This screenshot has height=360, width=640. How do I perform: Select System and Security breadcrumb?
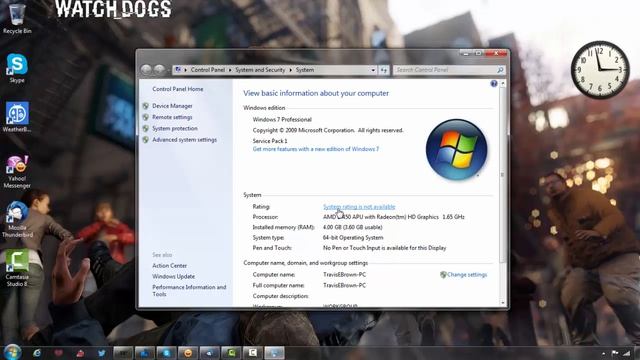pyautogui.click(x=260, y=70)
